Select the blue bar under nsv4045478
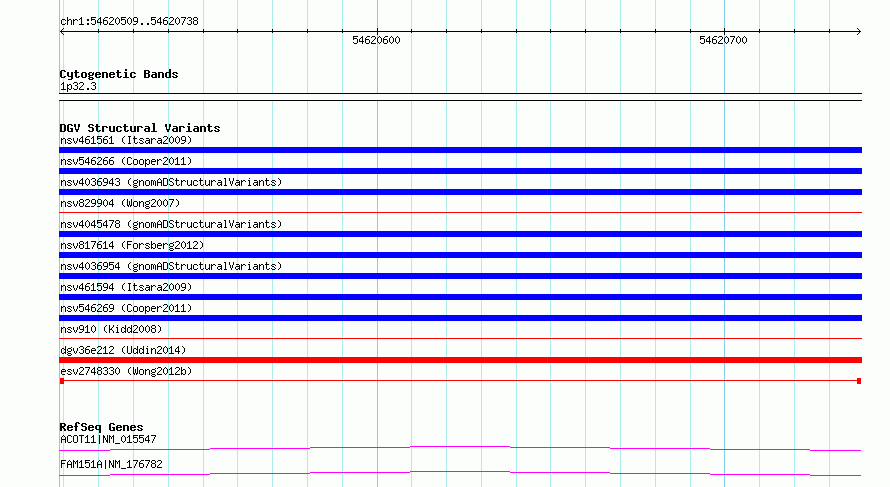 (x=460, y=234)
